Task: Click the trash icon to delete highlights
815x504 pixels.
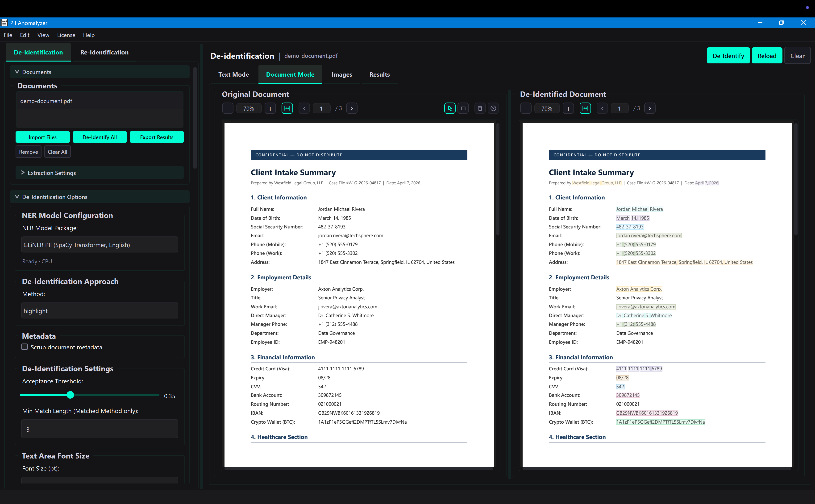Action: click(480, 108)
